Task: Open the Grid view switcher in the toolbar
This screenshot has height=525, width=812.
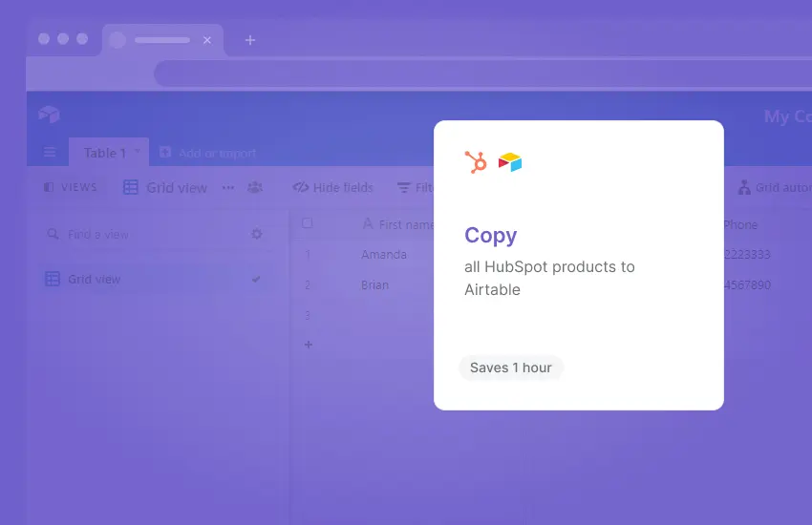Action: click(165, 187)
